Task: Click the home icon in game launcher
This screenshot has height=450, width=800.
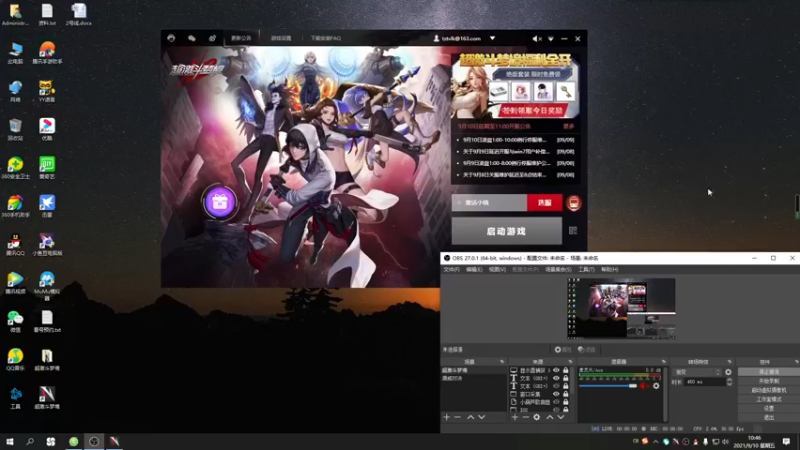Action: click(x=171, y=38)
